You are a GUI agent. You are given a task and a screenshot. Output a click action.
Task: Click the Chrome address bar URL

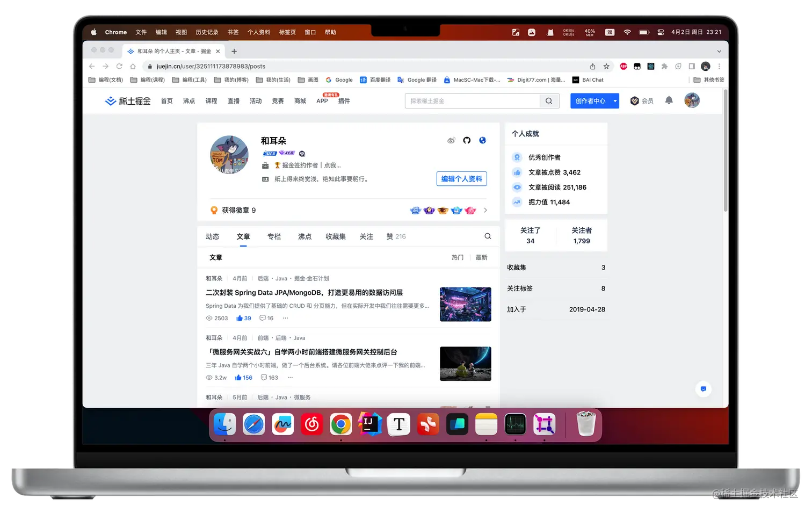pos(211,67)
